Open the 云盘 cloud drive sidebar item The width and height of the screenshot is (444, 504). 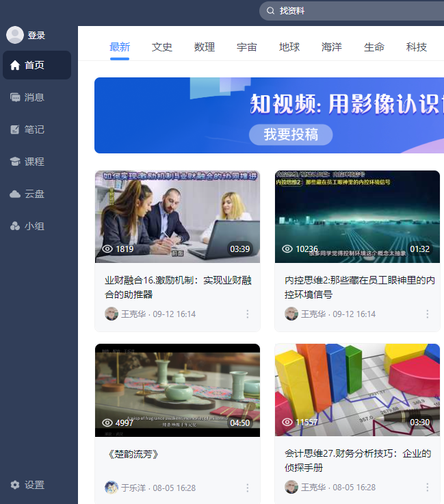pyautogui.click(x=37, y=194)
